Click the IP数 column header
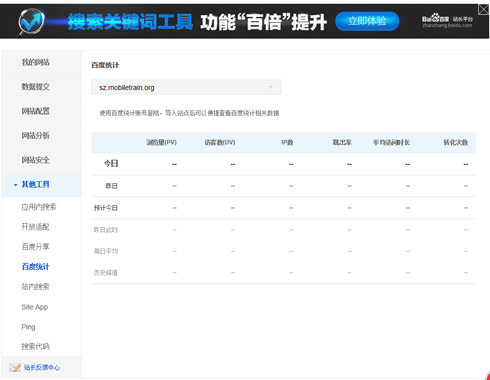This screenshot has width=490, height=380. coord(287,143)
